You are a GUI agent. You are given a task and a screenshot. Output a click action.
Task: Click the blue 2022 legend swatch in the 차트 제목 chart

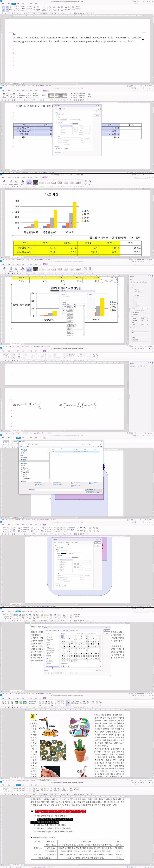point(82,211)
